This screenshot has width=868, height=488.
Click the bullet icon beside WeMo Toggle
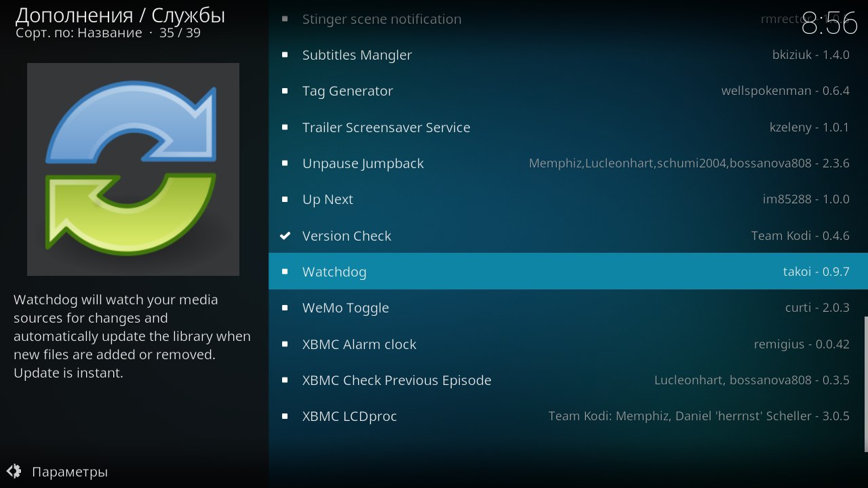pyautogui.click(x=285, y=308)
